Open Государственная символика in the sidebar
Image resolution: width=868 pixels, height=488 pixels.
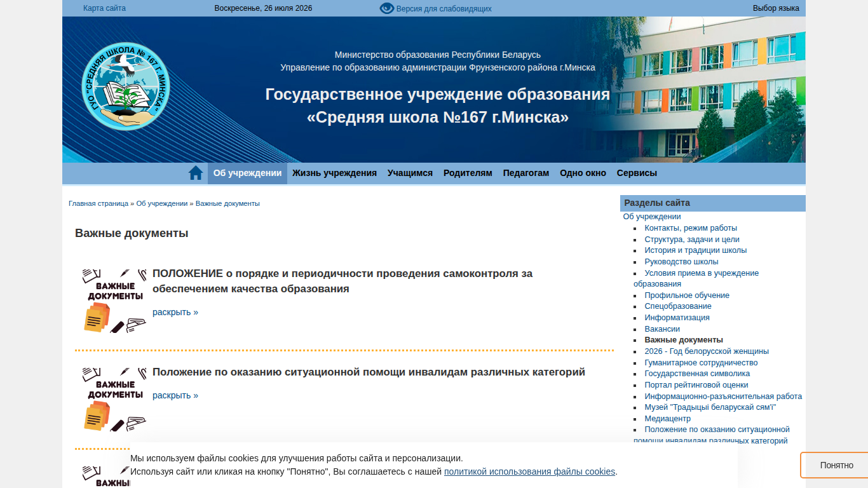coord(697,374)
